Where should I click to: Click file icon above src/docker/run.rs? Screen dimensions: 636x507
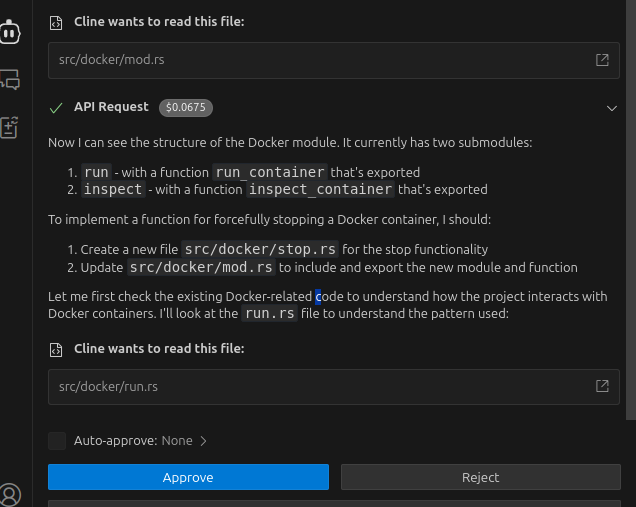coord(56,349)
